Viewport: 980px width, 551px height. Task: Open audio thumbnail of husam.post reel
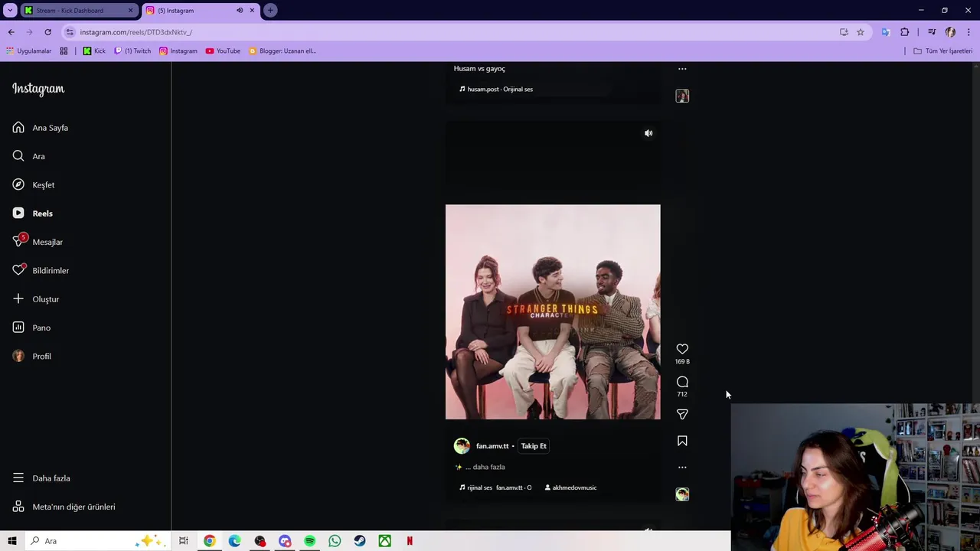click(682, 96)
